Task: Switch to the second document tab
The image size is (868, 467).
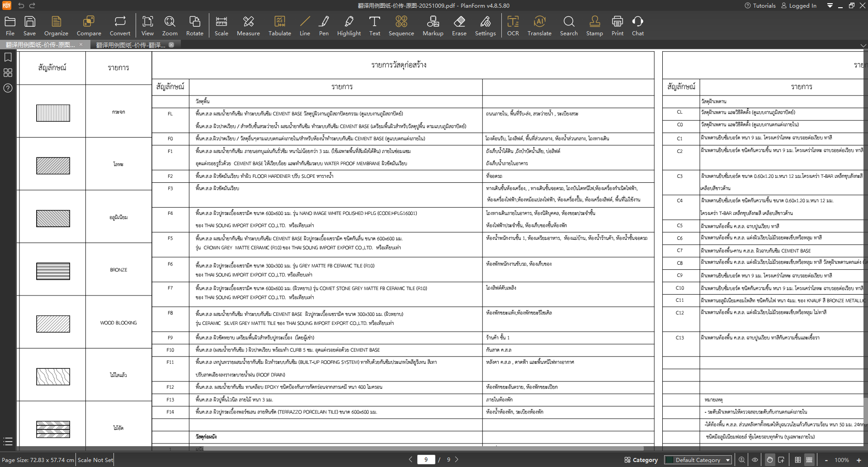Action: (x=131, y=45)
